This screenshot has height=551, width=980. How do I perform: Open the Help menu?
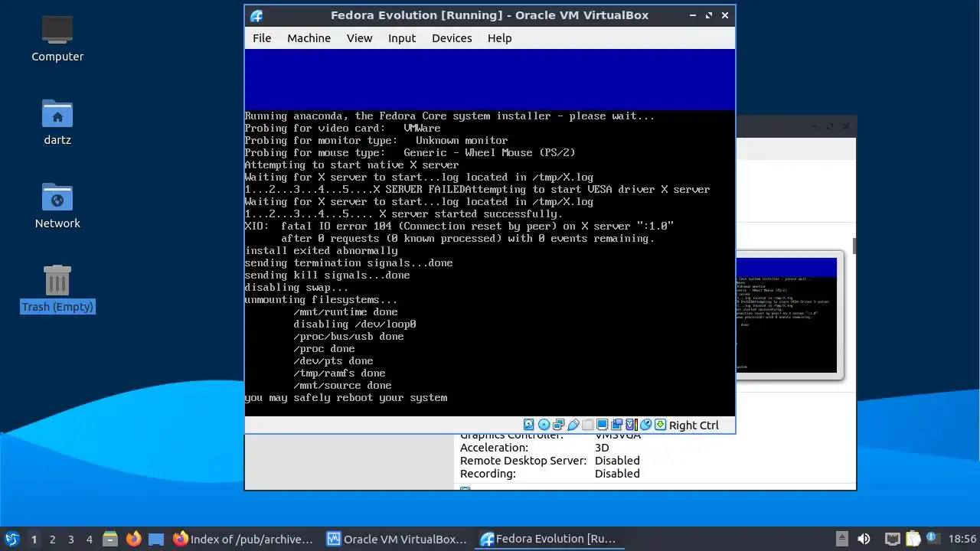[x=499, y=38]
